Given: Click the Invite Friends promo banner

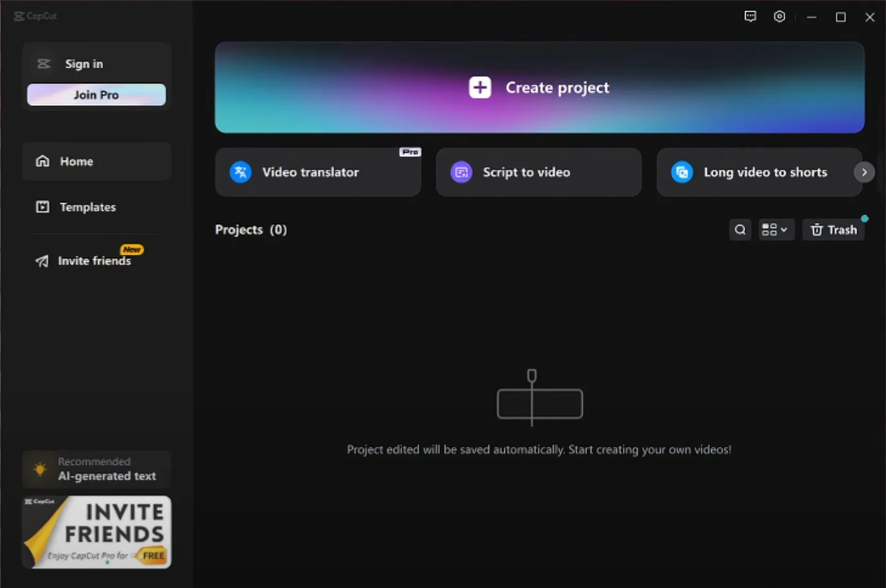Looking at the screenshot, I should (x=97, y=532).
